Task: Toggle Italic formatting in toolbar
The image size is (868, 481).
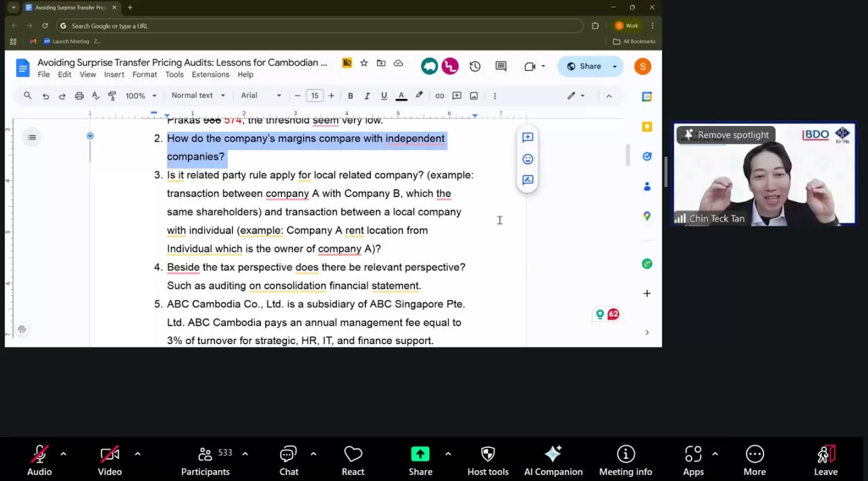Action: [367, 96]
